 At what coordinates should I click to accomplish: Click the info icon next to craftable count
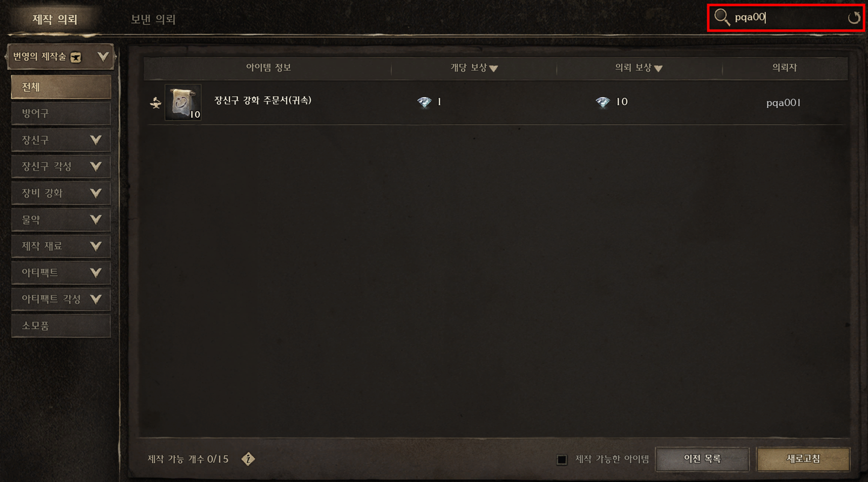coord(248,459)
